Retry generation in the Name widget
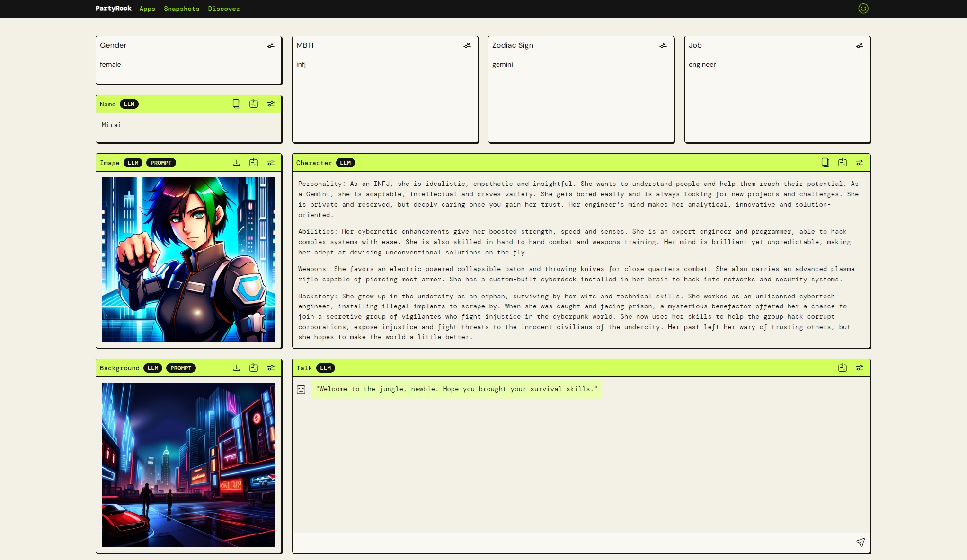 (254, 104)
